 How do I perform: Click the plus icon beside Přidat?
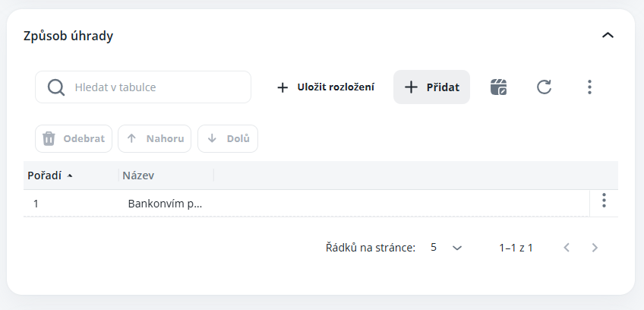click(x=411, y=87)
